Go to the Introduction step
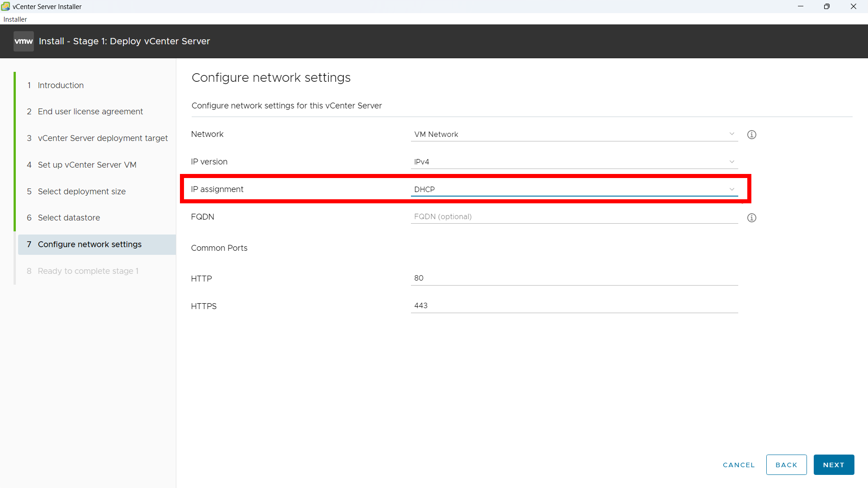 click(61, 85)
